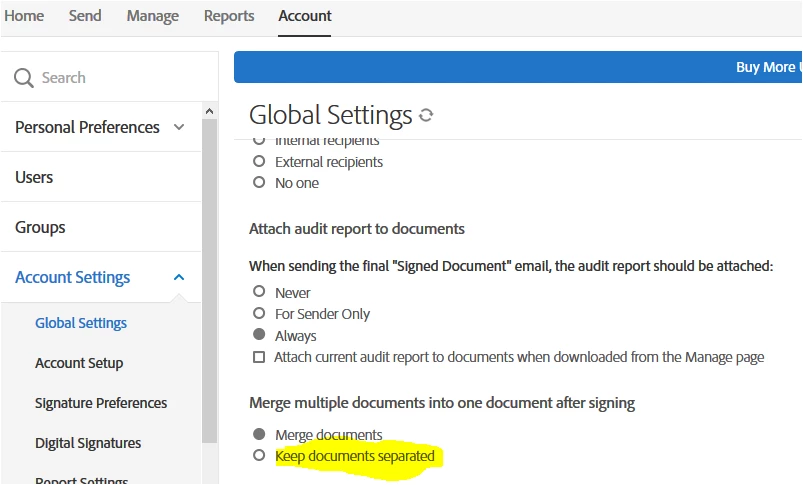
Task: Select the External recipients radio button
Action: pyautogui.click(x=259, y=161)
